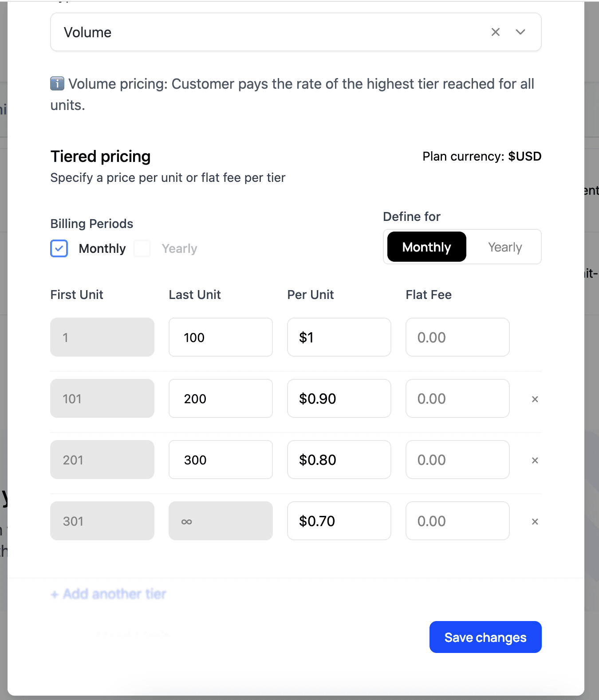Expand the Volume dropdown chevron

pyautogui.click(x=520, y=32)
